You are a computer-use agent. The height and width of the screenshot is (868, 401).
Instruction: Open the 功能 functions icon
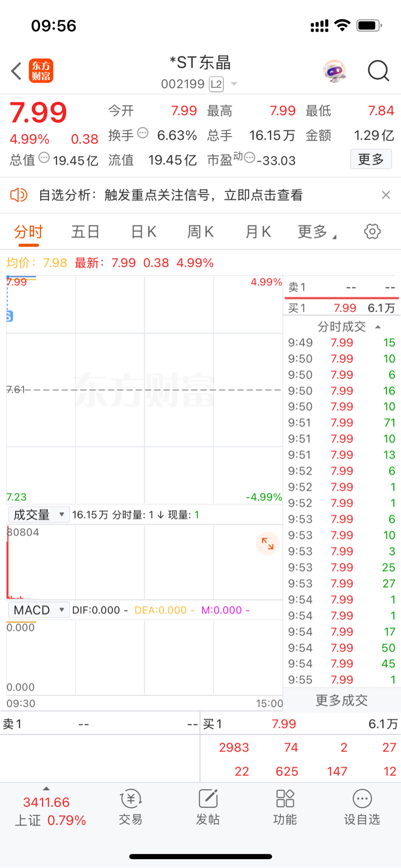285,807
